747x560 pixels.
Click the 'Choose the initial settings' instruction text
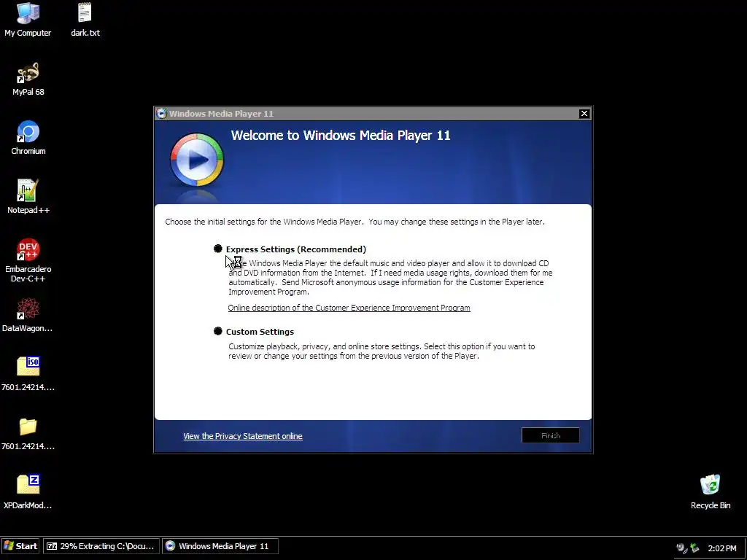pos(355,222)
